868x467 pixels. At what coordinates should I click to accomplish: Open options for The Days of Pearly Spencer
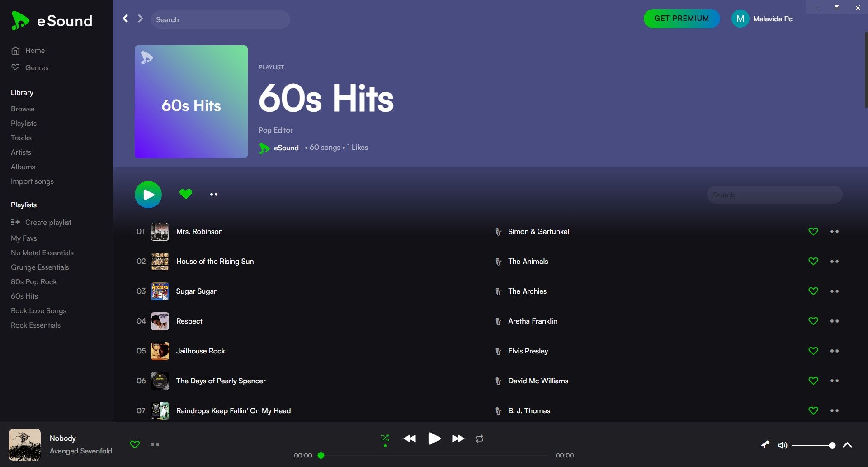click(x=835, y=381)
